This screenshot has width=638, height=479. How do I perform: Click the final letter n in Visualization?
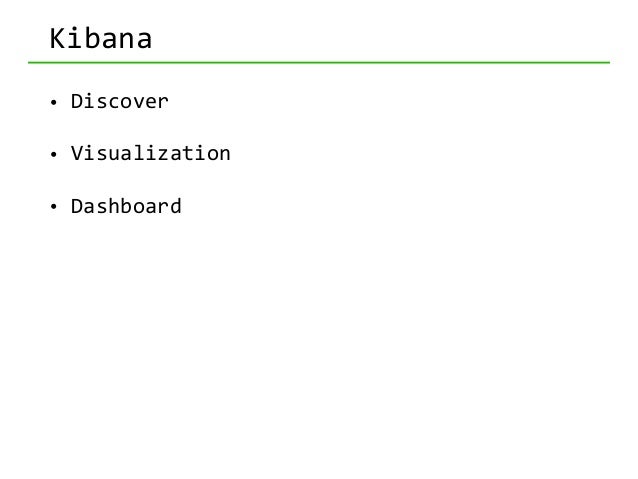click(x=224, y=155)
